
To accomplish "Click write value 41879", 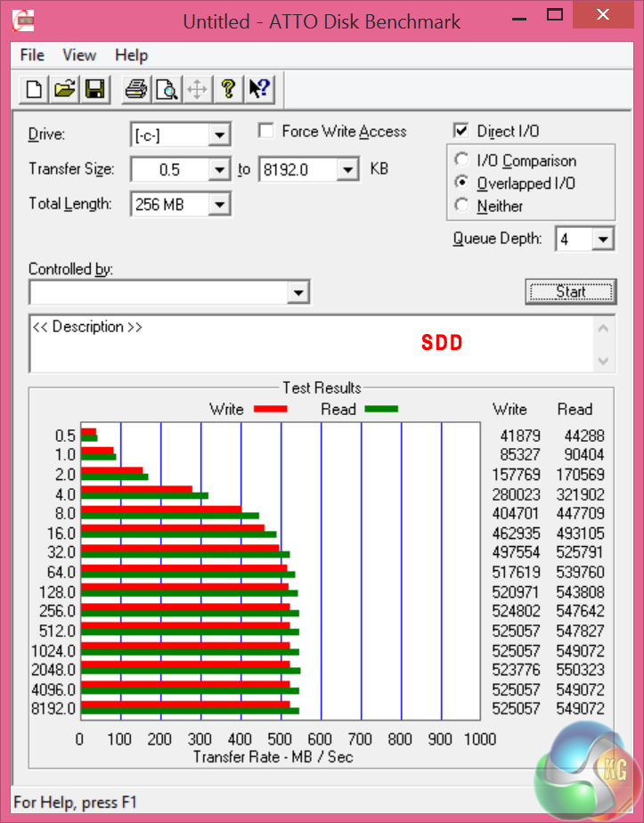I will tap(520, 436).
